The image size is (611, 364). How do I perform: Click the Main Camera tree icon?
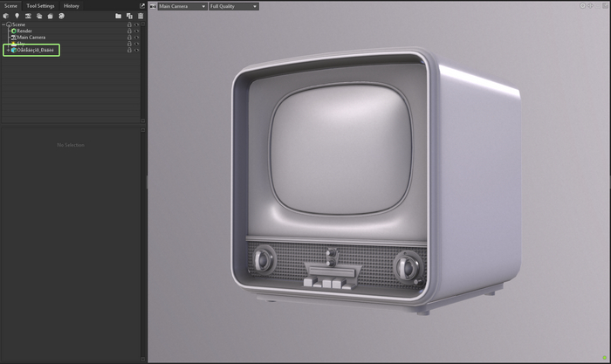pyautogui.click(x=14, y=38)
